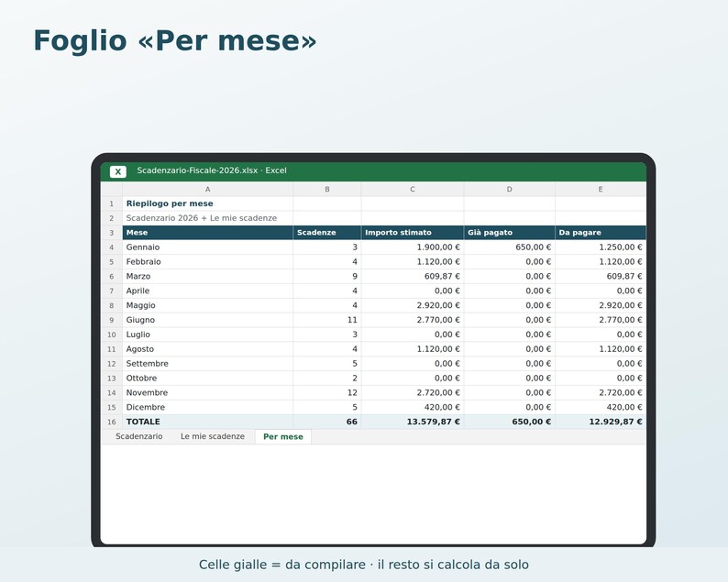Open the Le mie scadenze sheet tab
The height and width of the screenshot is (582, 728).
[212, 436]
